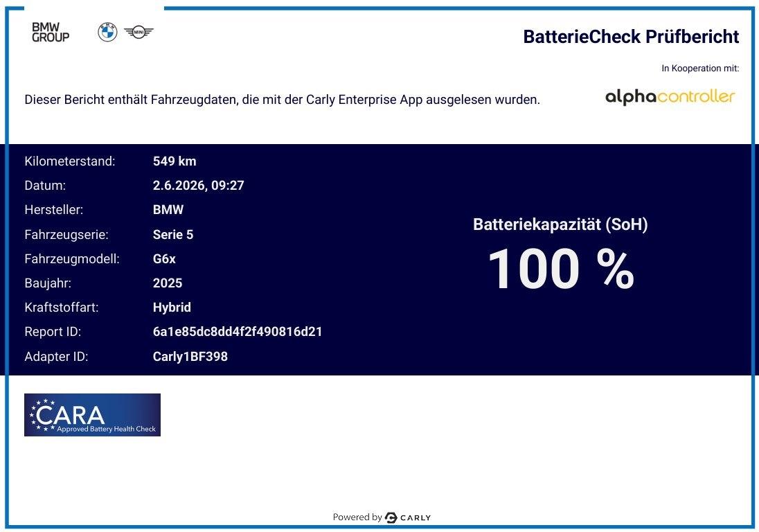Click the Datum label
This screenshot has width=759, height=532.
[45, 186]
